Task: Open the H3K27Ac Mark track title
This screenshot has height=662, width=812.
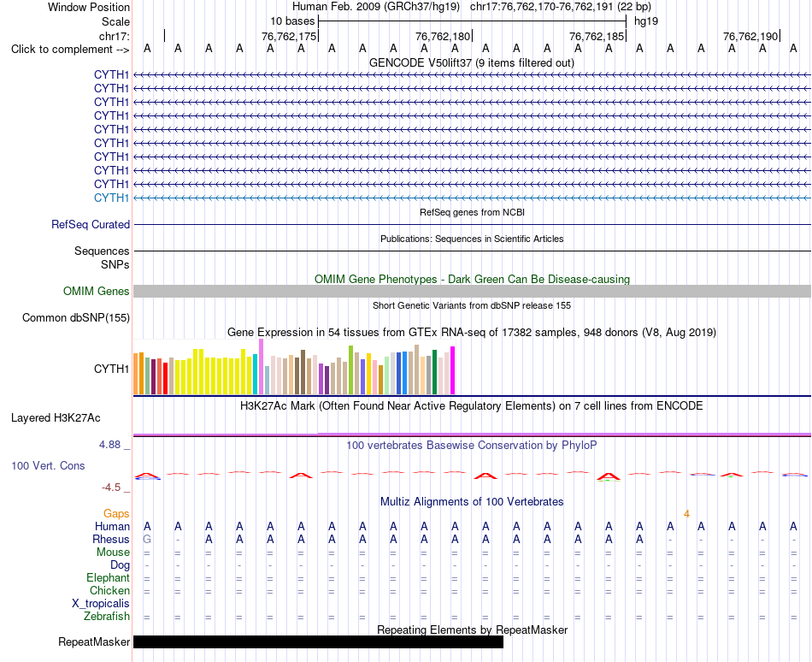Action: click(x=472, y=406)
